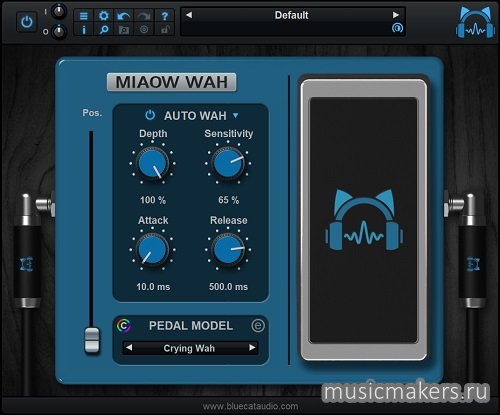Viewport: 500px width, 415px height.
Task: Click the Depth knob
Action: pyautogui.click(x=153, y=163)
